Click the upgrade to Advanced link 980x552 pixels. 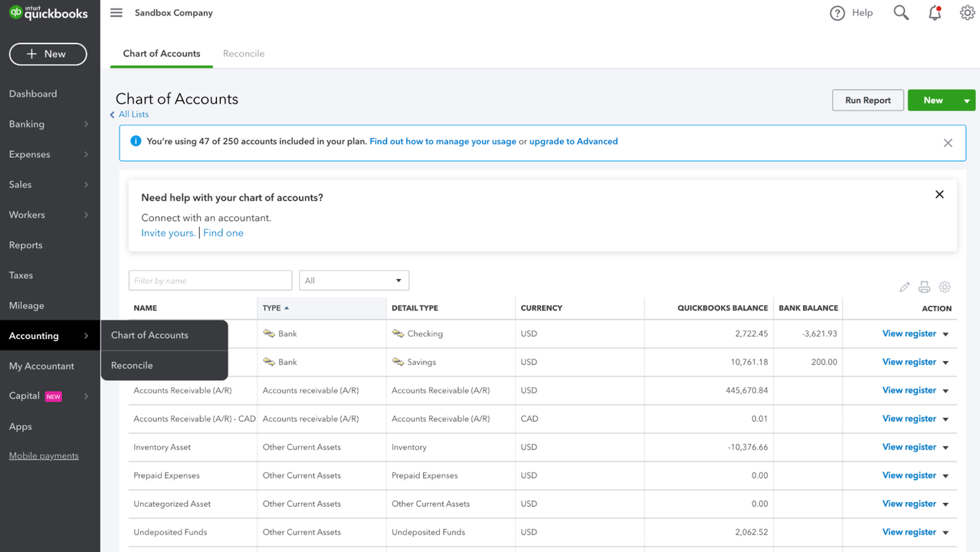click(x=573, y=142)
